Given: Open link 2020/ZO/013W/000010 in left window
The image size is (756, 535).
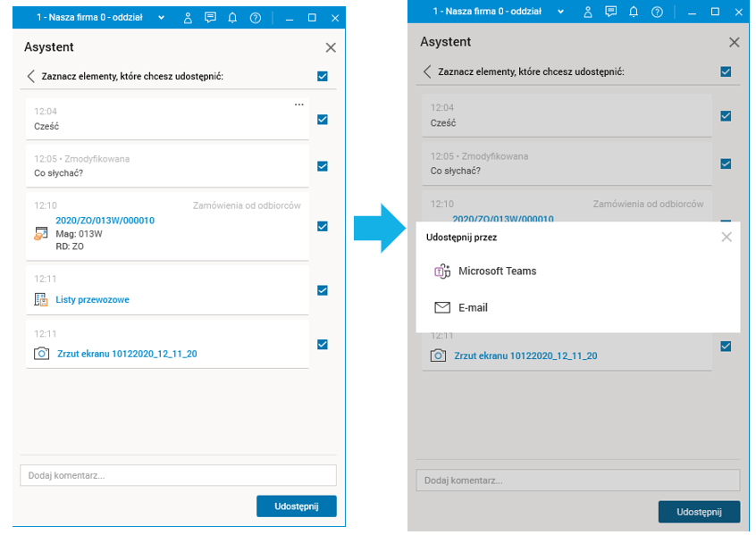Looking at the screenshot, I should 105,221.
